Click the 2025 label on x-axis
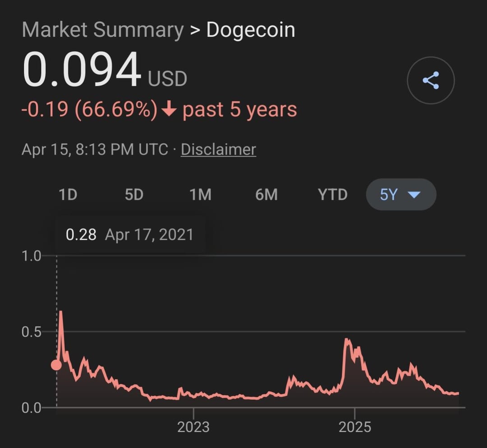Image resolution: width=487 pixels, height=448 pixels. coord(355,426)
